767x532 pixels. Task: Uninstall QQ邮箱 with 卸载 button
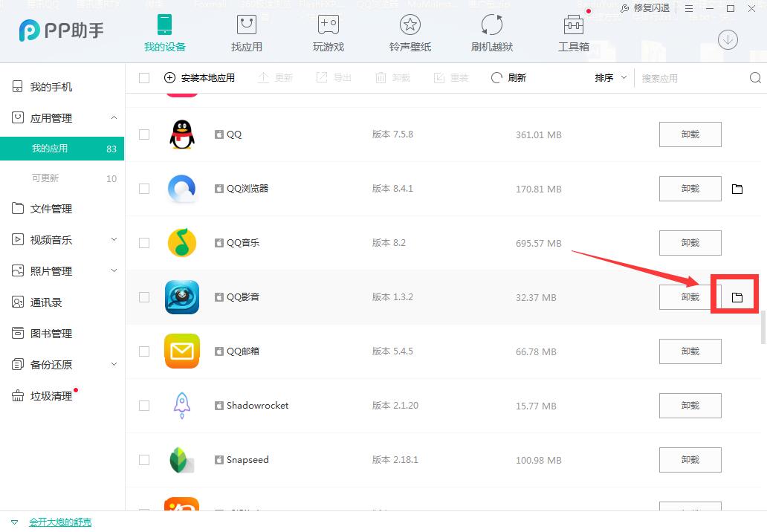[690, 351]
